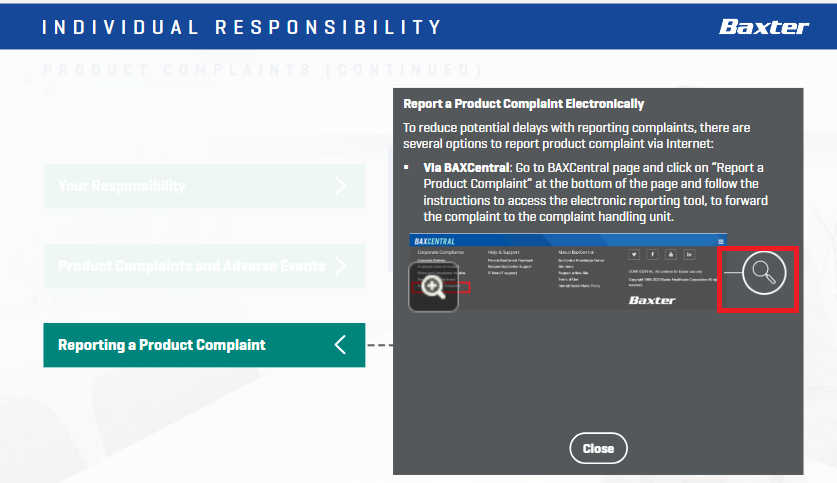
Task: Click the Baxter logo inside the BAXCentral image
Action: pyautogui.click(x=652, y=300)
